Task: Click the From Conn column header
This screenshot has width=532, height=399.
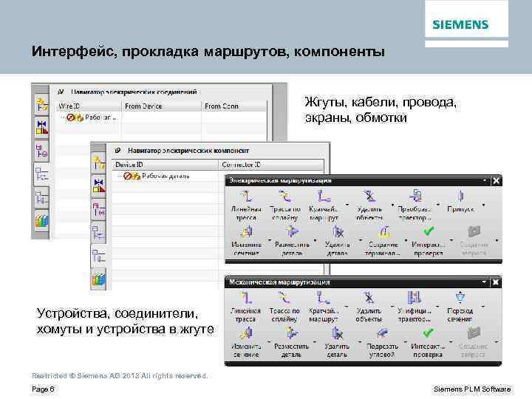Action: coord(234,106)
